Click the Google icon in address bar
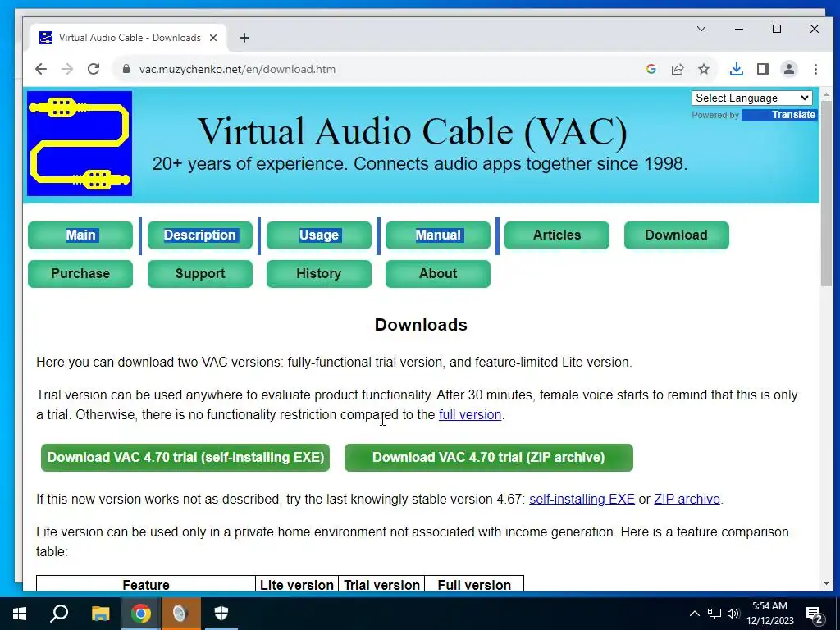The image size is (840, 630). coord(651,69)
